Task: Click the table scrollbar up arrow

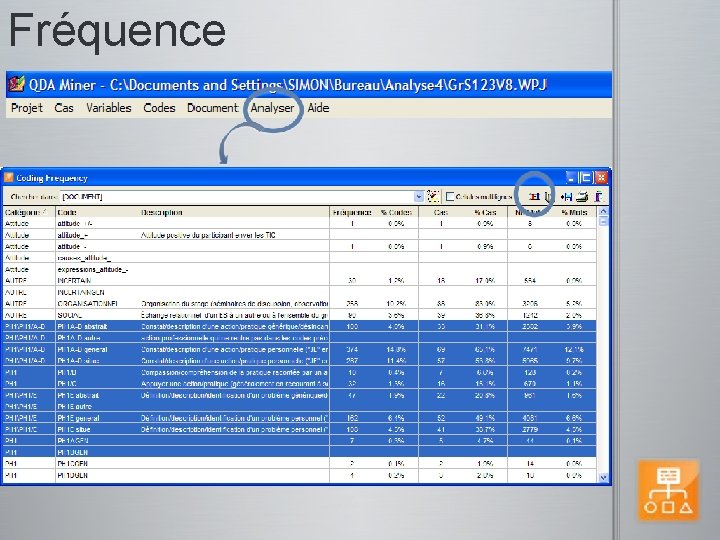Action: coord(603,212)
